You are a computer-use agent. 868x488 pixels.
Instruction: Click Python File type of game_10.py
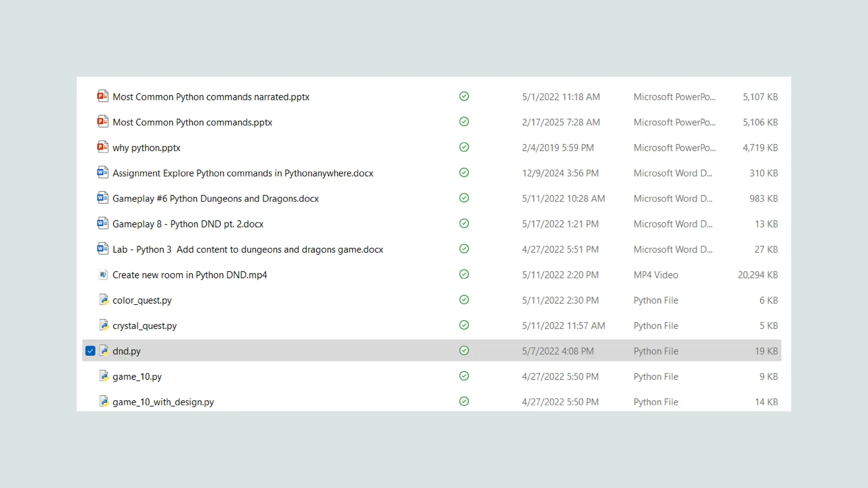[x=656, y=377]
